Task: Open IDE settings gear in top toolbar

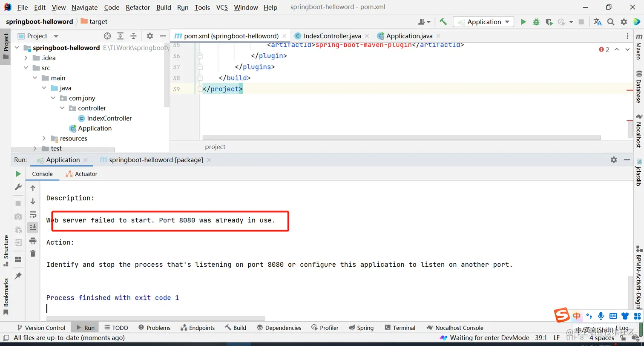Action: point(624,22)
